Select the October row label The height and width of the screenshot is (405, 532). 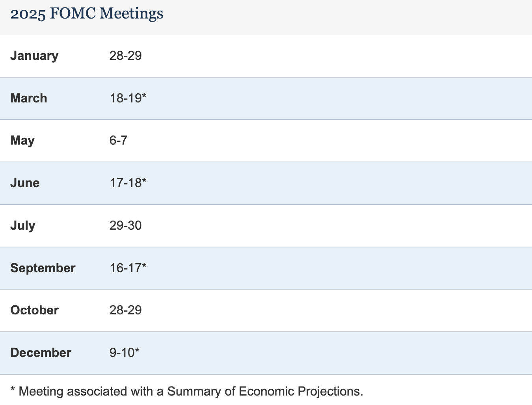pos(34,310)
